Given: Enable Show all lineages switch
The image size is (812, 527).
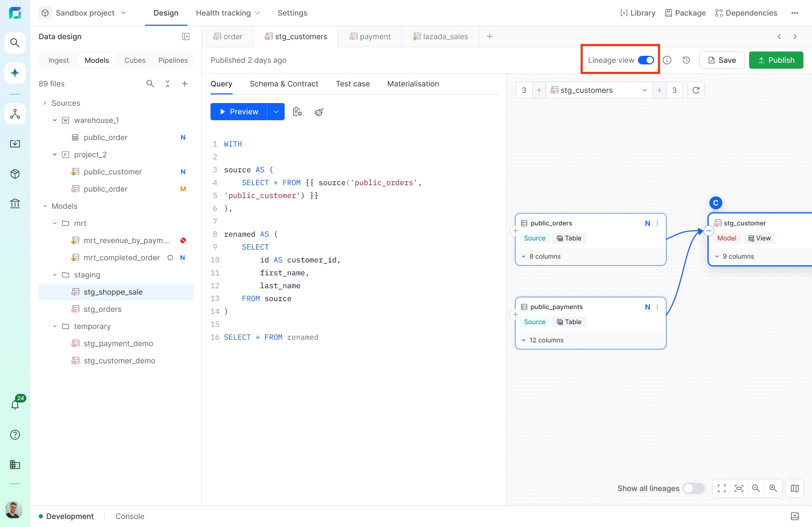Looking at the screenshot, I should [693, 488].
